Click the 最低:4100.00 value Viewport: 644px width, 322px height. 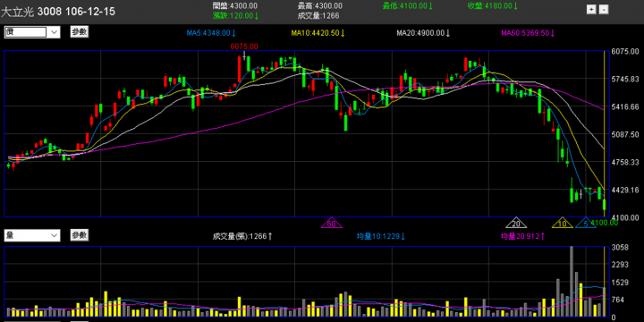(408, 5)
